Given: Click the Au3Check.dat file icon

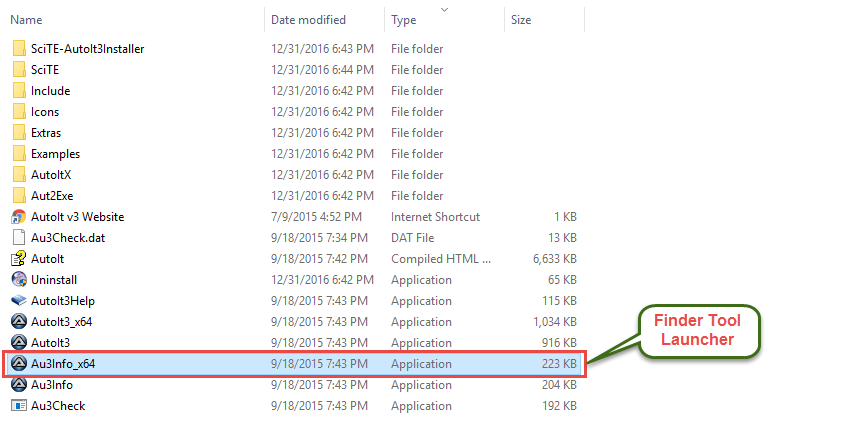Looking at the screenshot, I should (19, 237).
